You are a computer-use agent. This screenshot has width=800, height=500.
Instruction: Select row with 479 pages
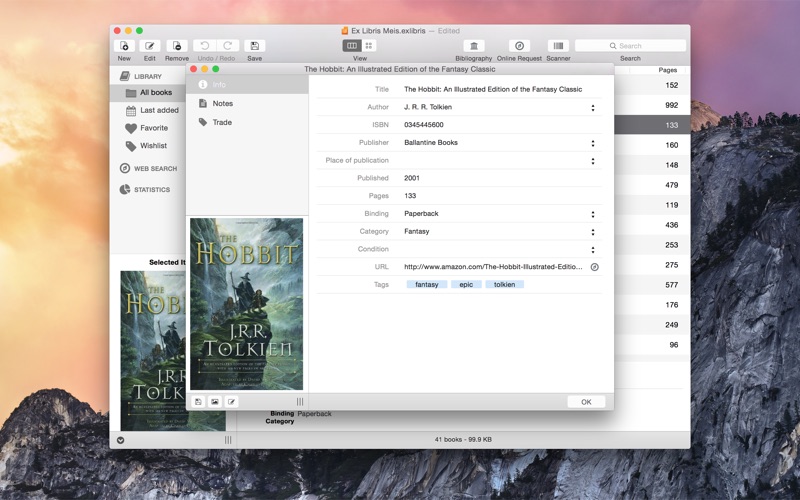(652, 185)
